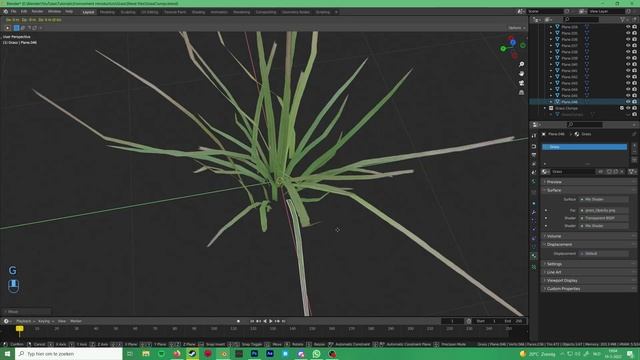
Task: Open the File menu
Action: (x=13, y=11)
